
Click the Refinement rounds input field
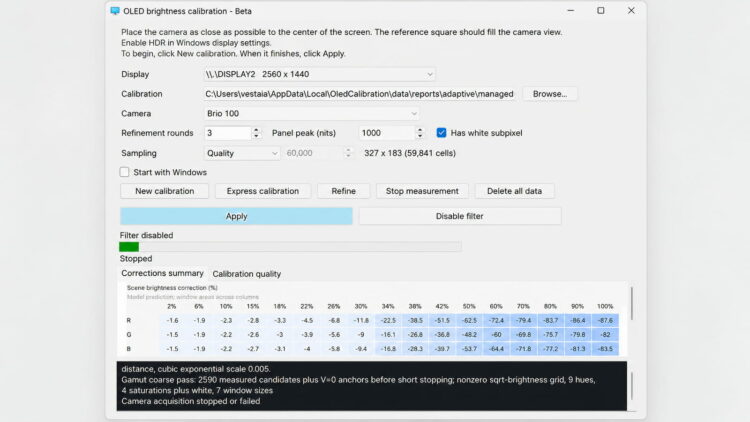pos(228,133)
